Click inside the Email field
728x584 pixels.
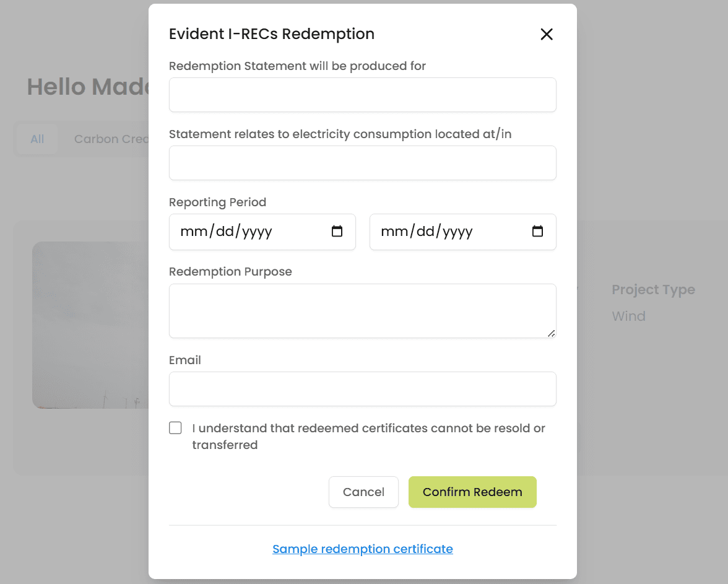coord(362,388)
